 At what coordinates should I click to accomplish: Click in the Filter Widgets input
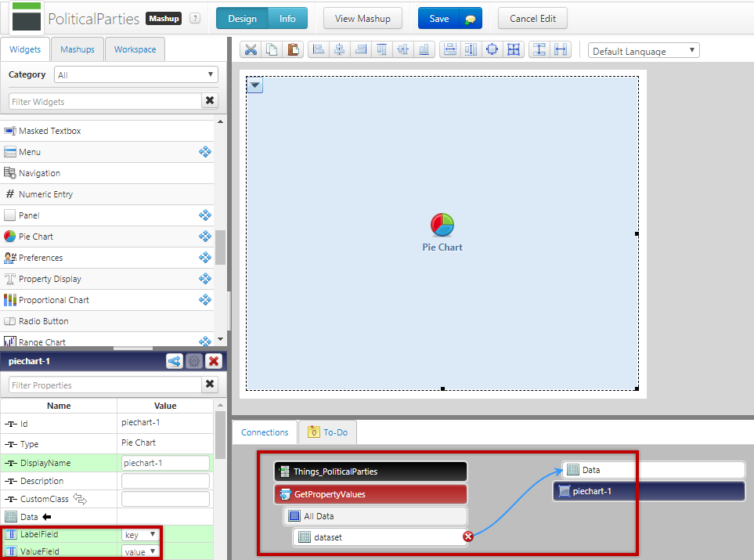pyautogui.click(x=105, y=102)
